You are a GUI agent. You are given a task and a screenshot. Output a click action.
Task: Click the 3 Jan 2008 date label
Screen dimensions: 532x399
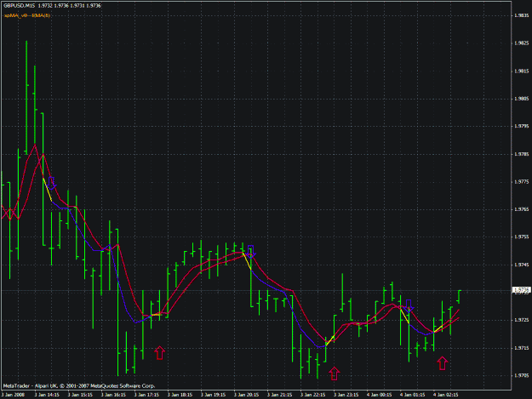click(x=13, y=395)
